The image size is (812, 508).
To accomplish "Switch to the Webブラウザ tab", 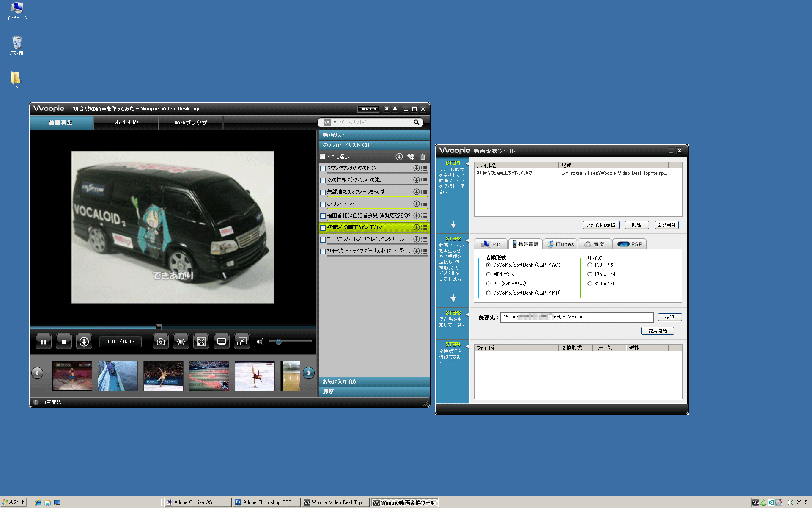I will [191, 122].
